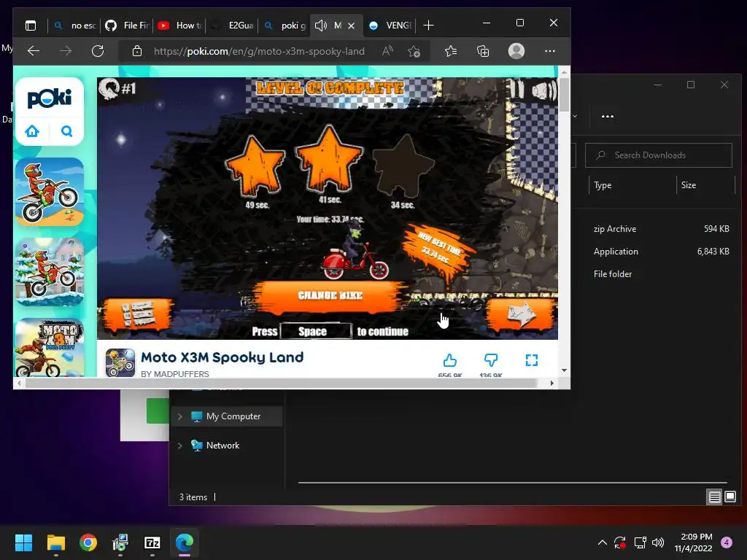The image size is (747, 560).
Task: Switch to the E2Gua browser tab
Action: (231, 26)
